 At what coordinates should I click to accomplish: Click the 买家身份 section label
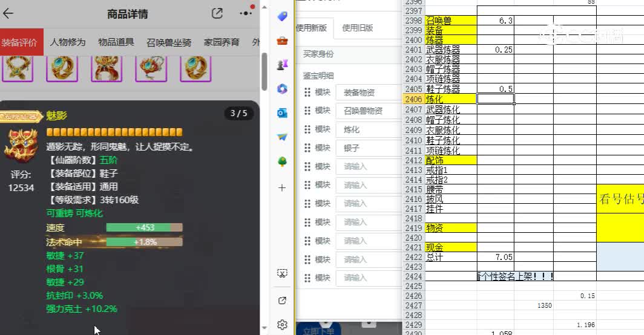coord(318,54)
